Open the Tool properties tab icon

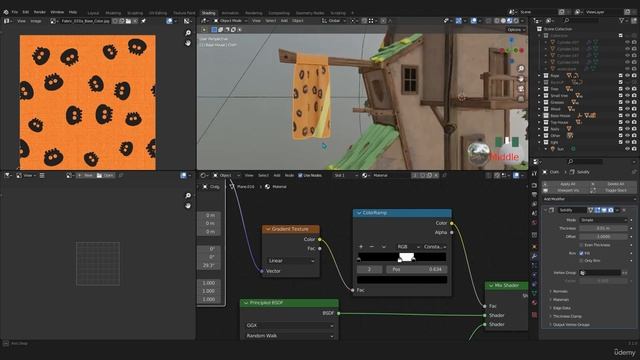(x=534, y=173)
